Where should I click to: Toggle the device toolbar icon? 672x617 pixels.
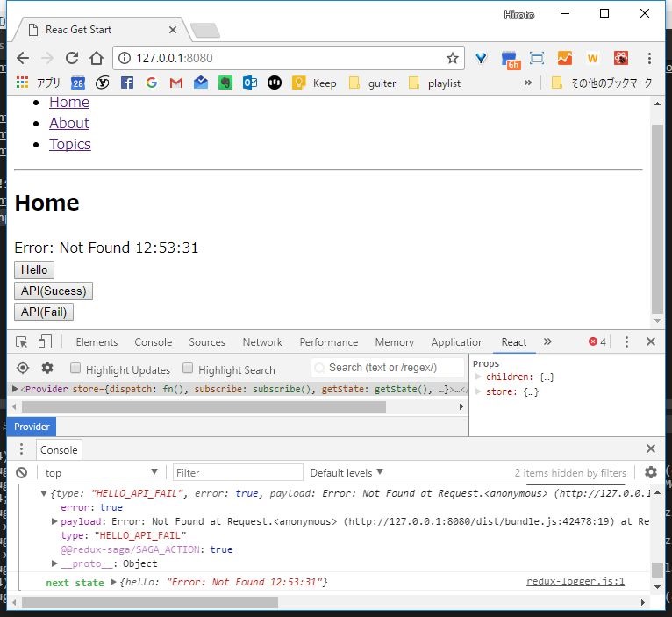(x=45, y=342)
